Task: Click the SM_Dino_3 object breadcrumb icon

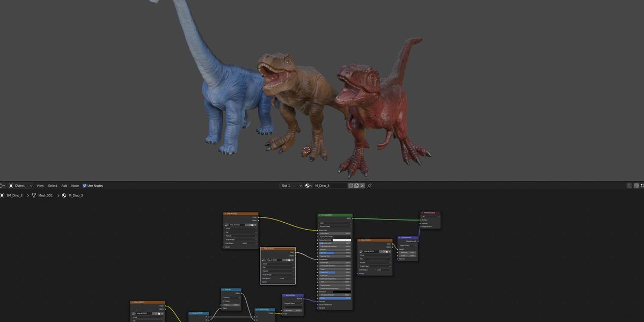Action: pyautogui.click(x=2, y=195)
